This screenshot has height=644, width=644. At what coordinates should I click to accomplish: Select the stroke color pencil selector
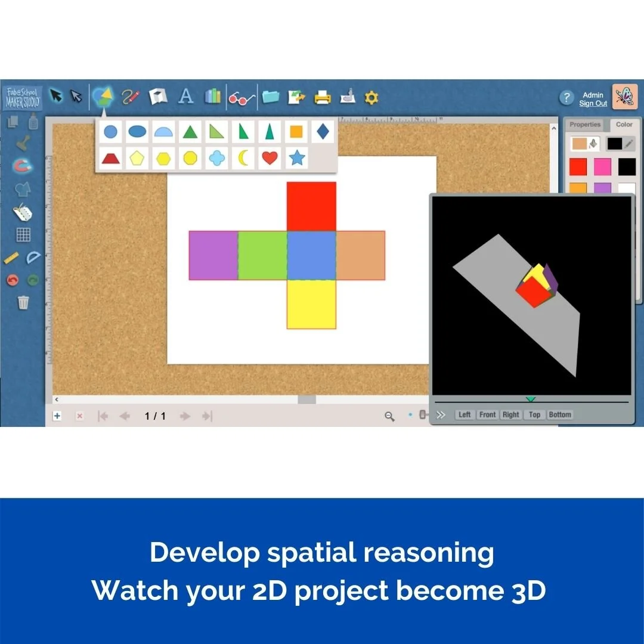pyautogui.click(x=621, y=144)
